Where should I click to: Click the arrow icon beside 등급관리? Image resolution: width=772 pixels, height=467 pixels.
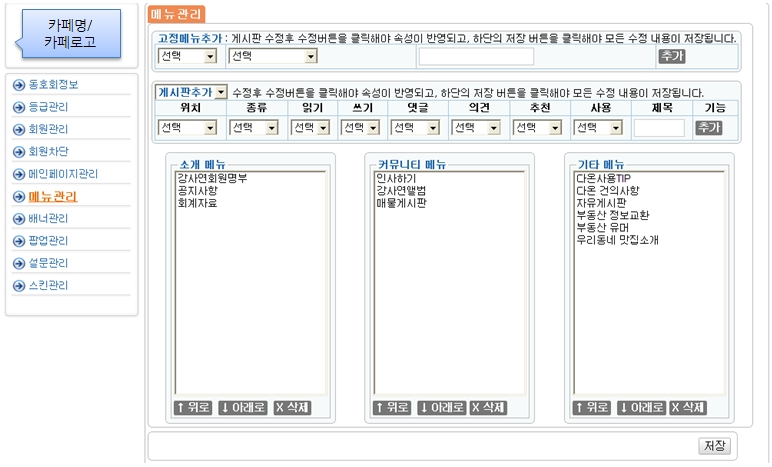point(19,107)
